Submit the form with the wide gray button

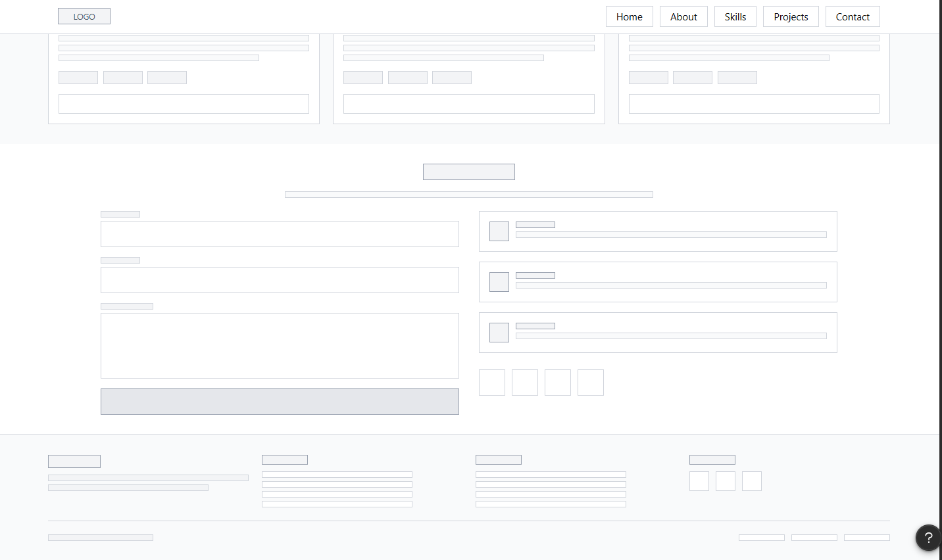(280, 402)
